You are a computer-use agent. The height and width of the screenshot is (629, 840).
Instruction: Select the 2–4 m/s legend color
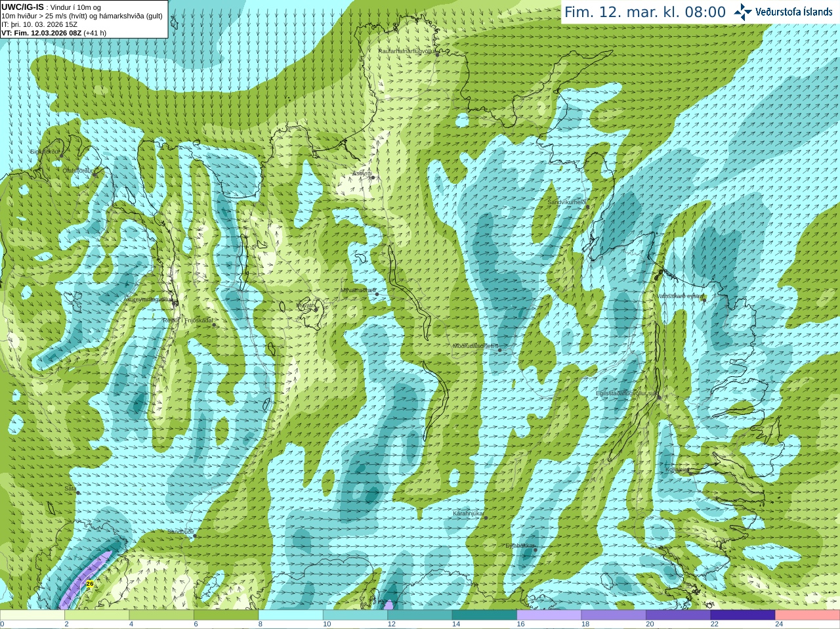point(96,615)
